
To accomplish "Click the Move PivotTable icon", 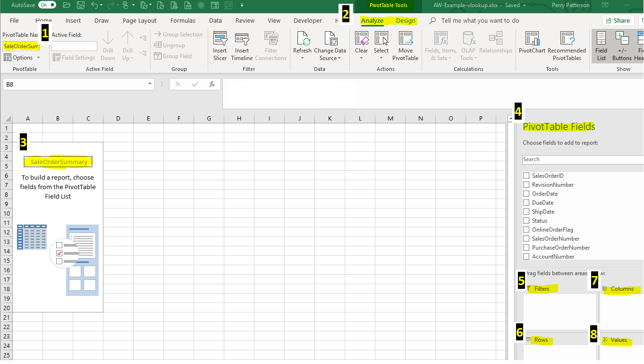I will tap(405, 39).
